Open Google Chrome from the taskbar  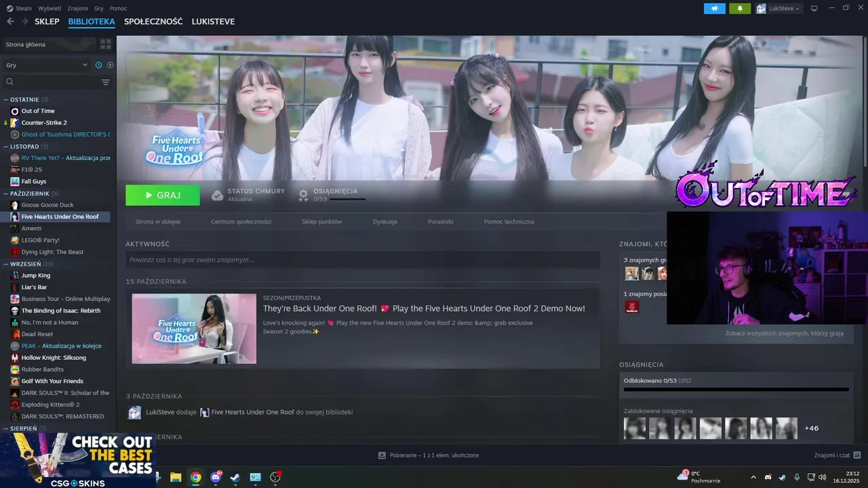coord(195,477)
